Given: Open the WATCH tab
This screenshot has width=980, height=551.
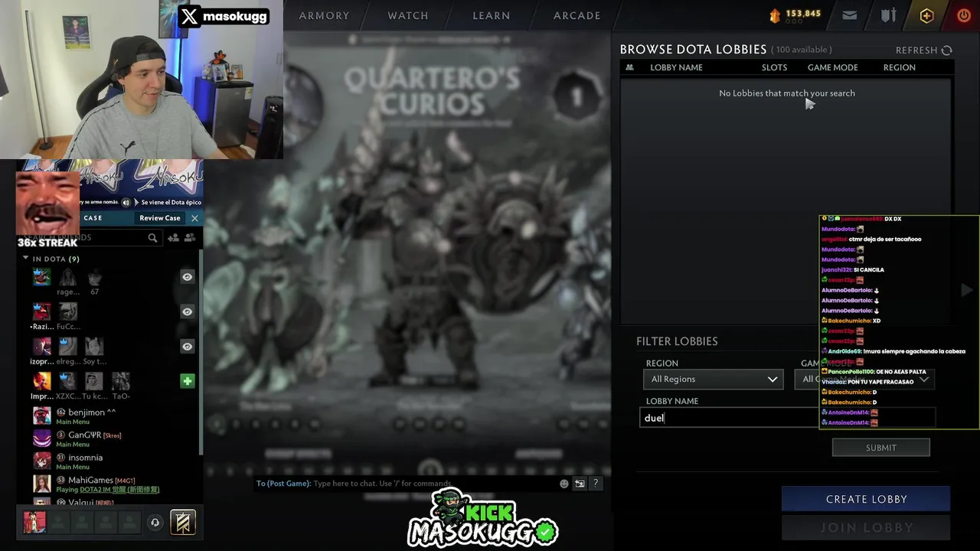Looking at the screenshot, I should (x=408, y=15).
